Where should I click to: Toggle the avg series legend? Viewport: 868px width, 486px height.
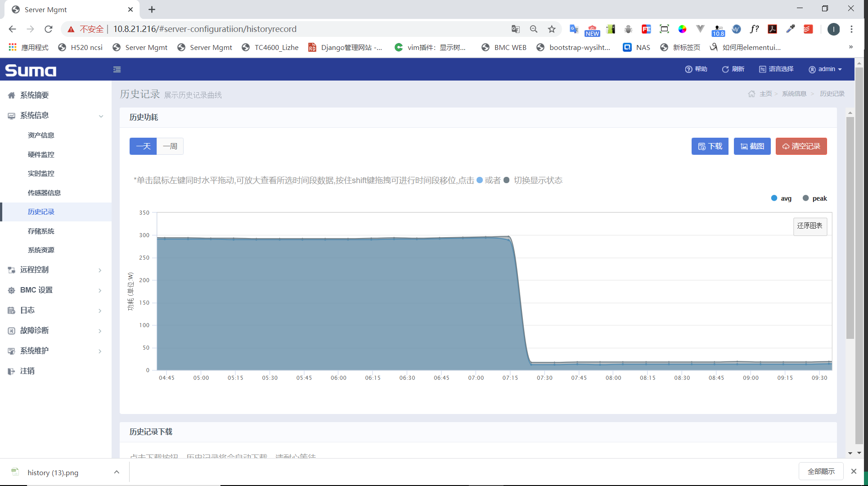pyautogui.click(x=781, y=198)
